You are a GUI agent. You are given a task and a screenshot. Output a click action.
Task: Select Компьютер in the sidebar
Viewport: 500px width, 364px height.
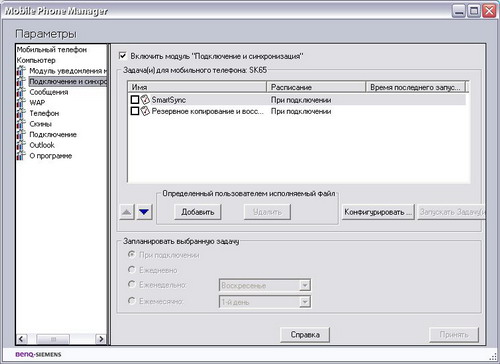click(36, 60)
